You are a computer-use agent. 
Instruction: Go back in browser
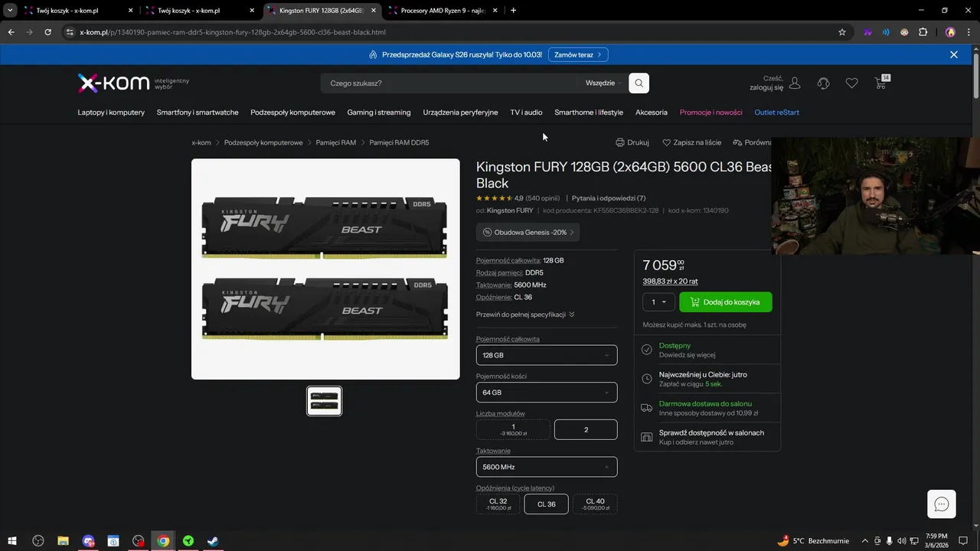click(11, 32)
